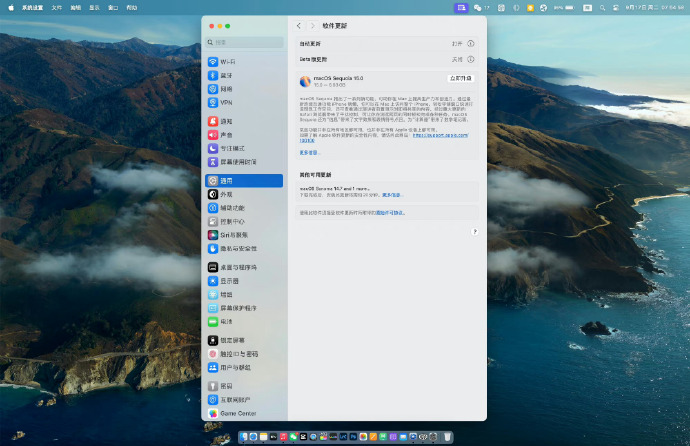690x446 pixels.
Task: Open VPN settings in sidebar
Action: point(244,102)
